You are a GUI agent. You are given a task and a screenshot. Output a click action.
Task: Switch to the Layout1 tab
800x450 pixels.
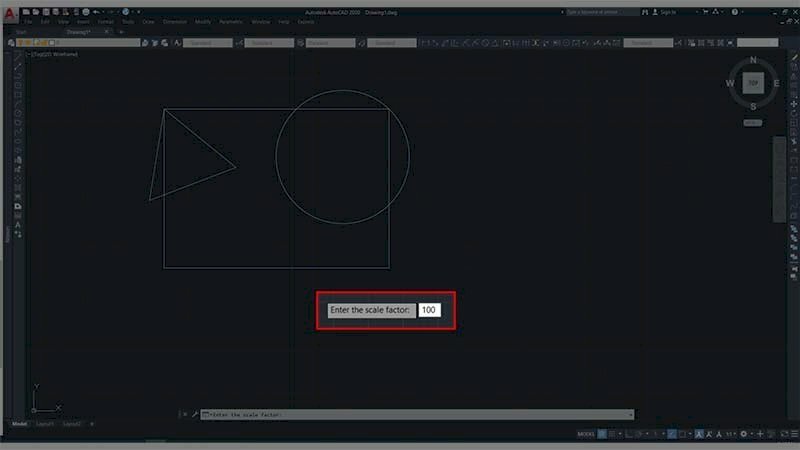[45, 424]
